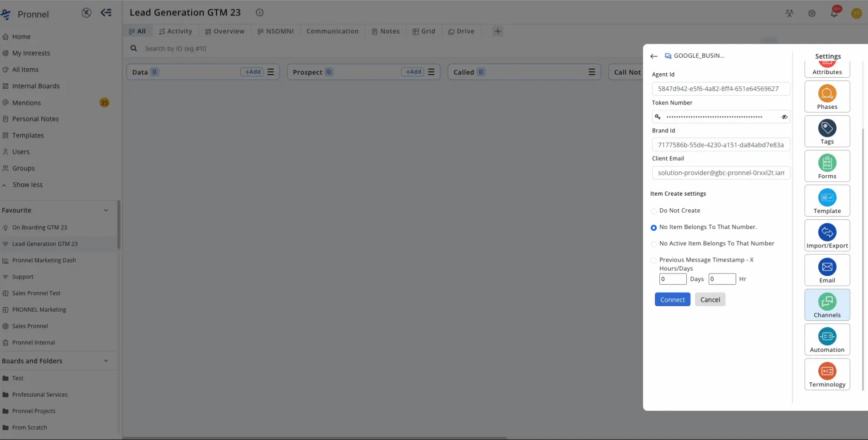This screenshot has width=868, height=440.
Task: Open the user avatar profile
Action: click(x=856, y=13)
